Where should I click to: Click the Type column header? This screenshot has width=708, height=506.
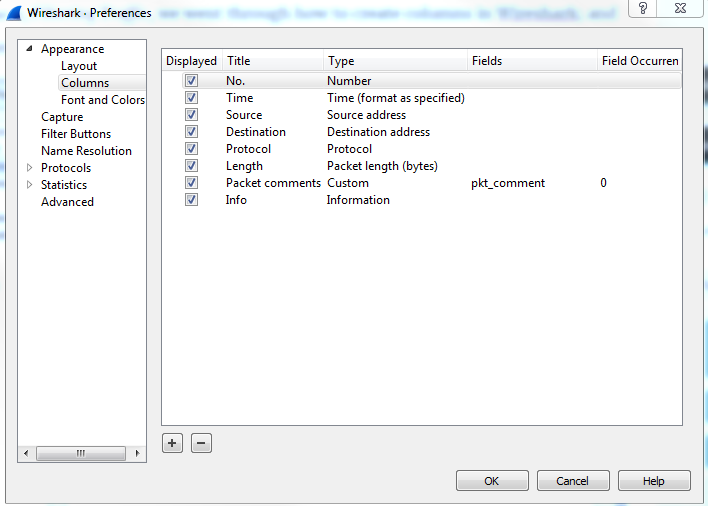(x=395, y=60)
